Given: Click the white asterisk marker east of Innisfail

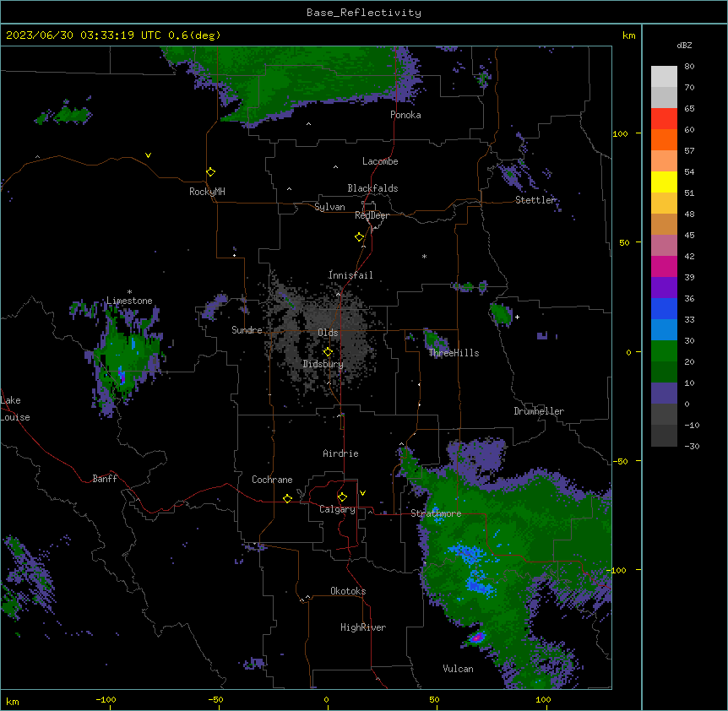Looking at the screenshot, I should 424,256.
